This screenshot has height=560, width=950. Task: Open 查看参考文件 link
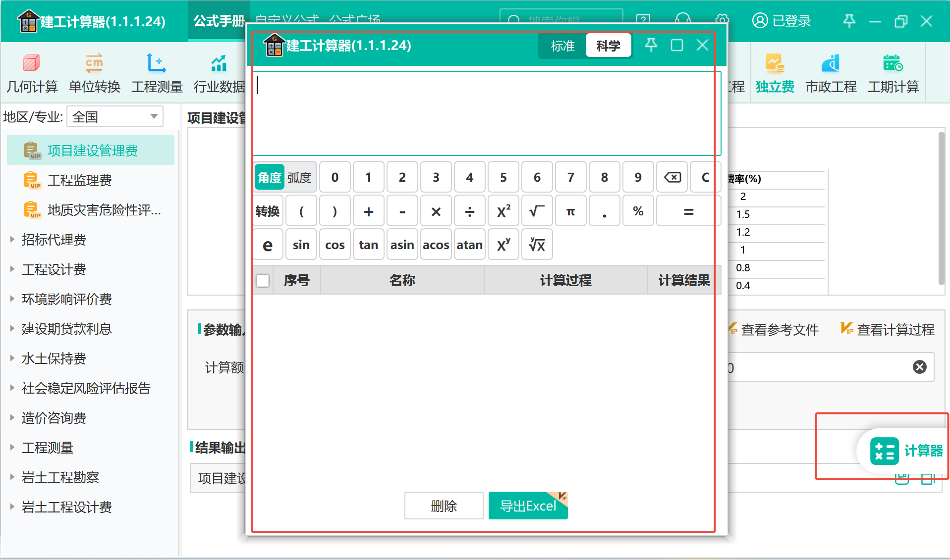(x=773, y=329)
